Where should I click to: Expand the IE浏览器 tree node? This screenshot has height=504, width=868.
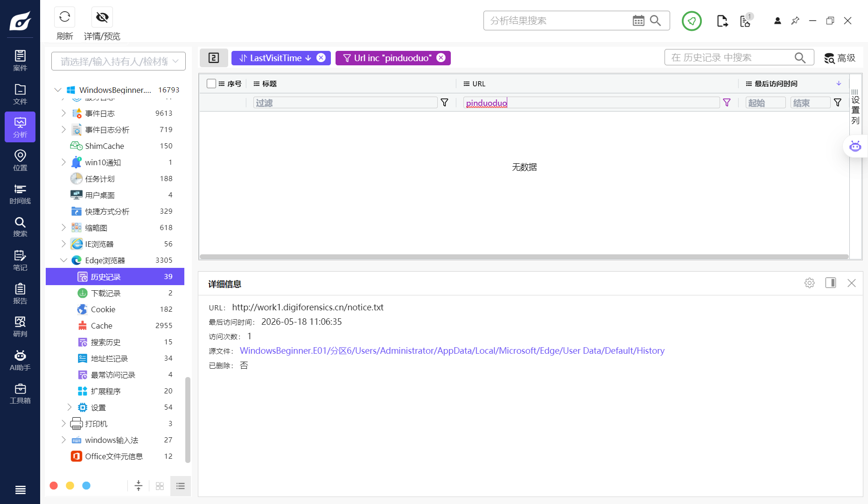point(63,244)
